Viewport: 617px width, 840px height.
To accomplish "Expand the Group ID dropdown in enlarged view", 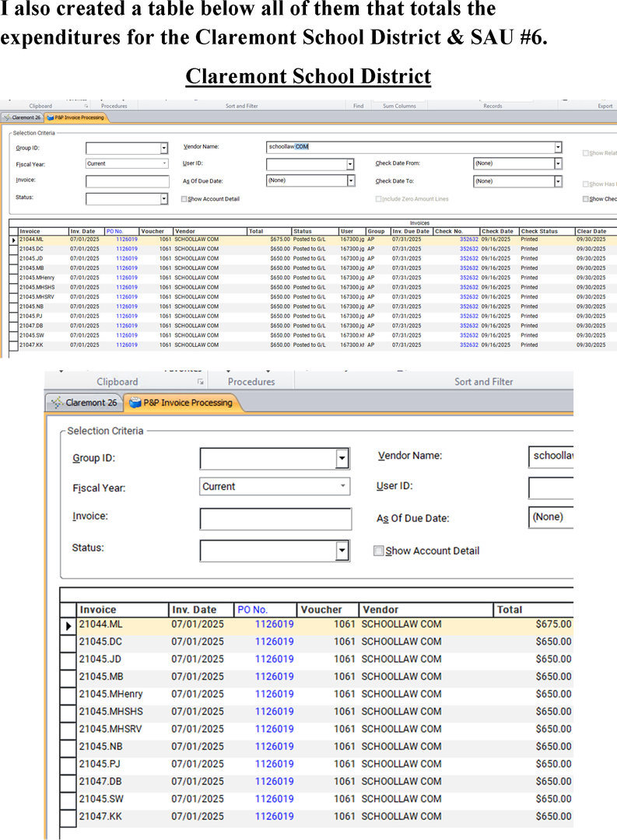I will [x=342, y=459].
